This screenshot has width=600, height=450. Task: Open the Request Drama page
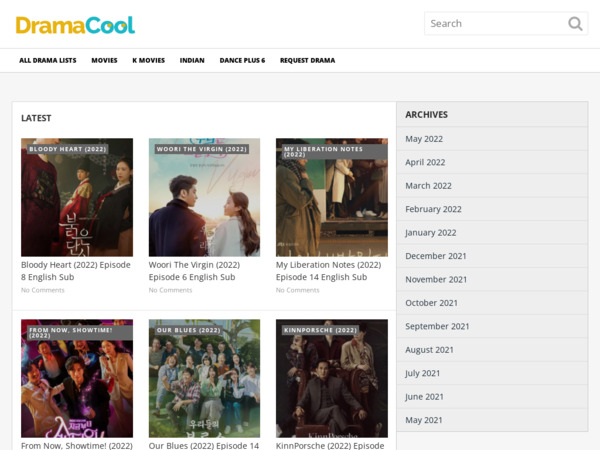(307, 60)
